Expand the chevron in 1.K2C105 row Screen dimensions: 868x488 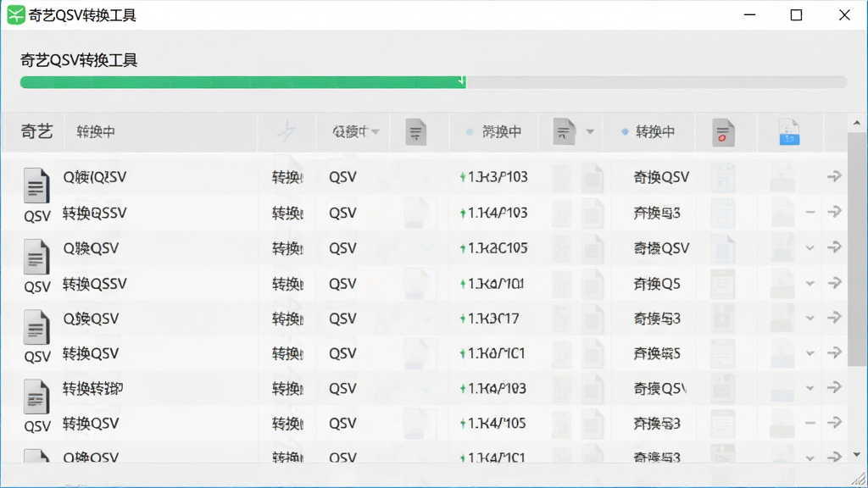click(x=810, y=248)
